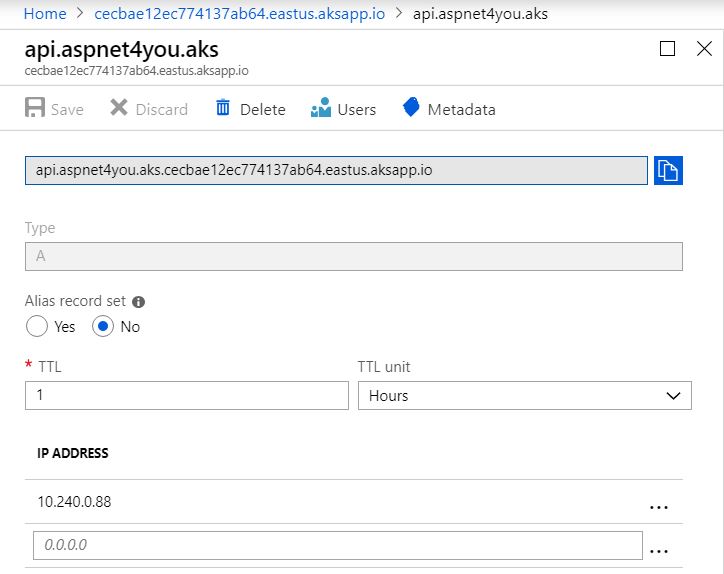Focus the TTL value input field
The image size is (724, 574).
(187, 395)
